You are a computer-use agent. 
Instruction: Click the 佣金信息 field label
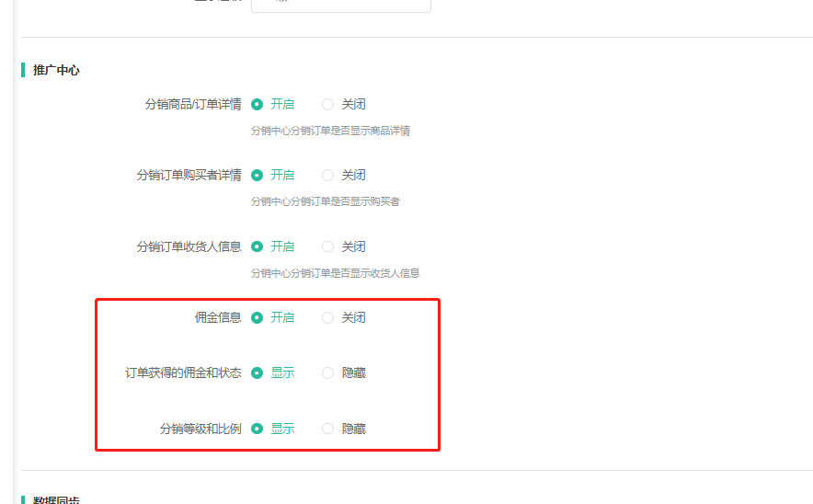point(217,317)
